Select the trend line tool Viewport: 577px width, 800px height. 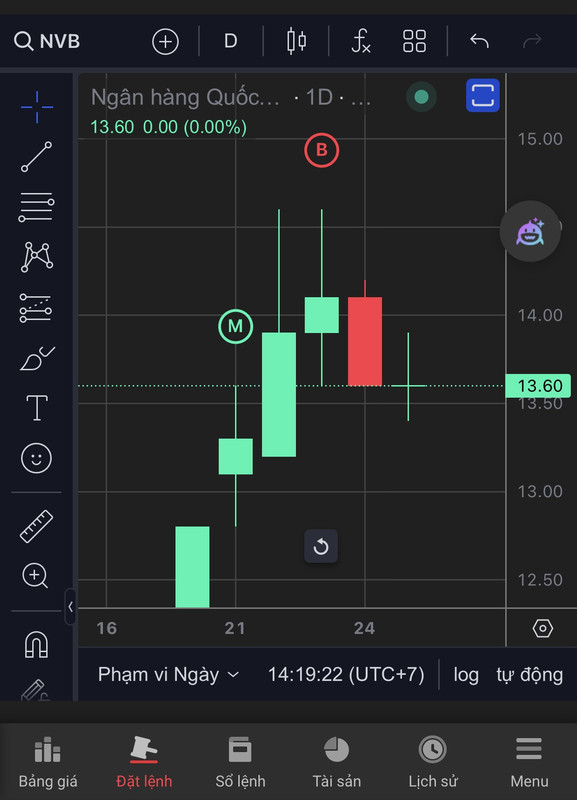[x=37, y=157]
